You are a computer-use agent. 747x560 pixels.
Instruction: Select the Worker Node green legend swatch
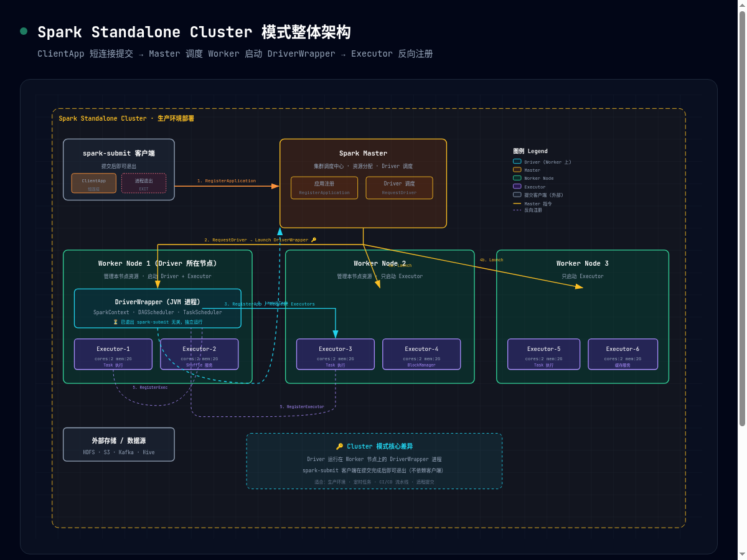[517, 178]
